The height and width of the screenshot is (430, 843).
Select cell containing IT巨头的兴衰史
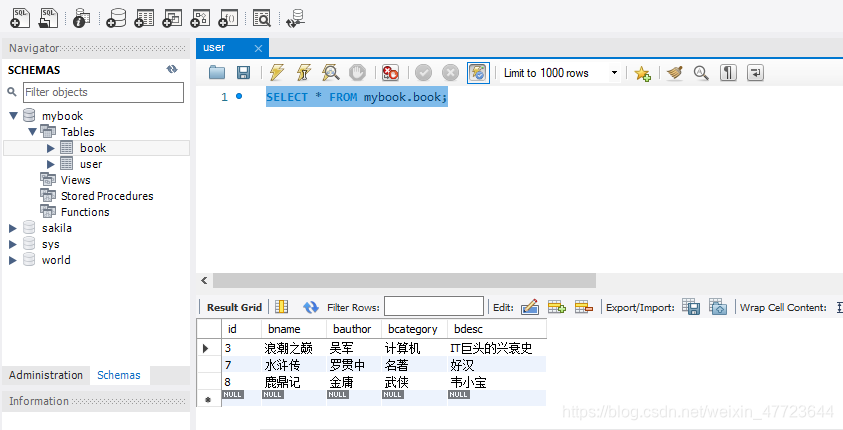(x=497, y=348)
